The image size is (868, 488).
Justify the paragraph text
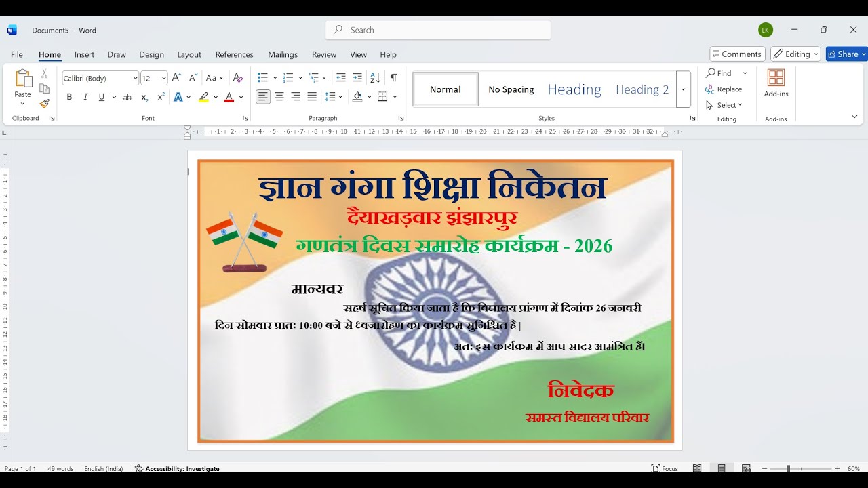(312, 97)
